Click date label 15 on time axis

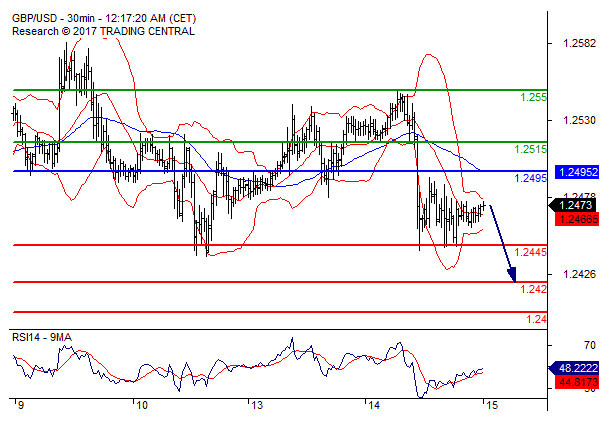tap(491, 405)
